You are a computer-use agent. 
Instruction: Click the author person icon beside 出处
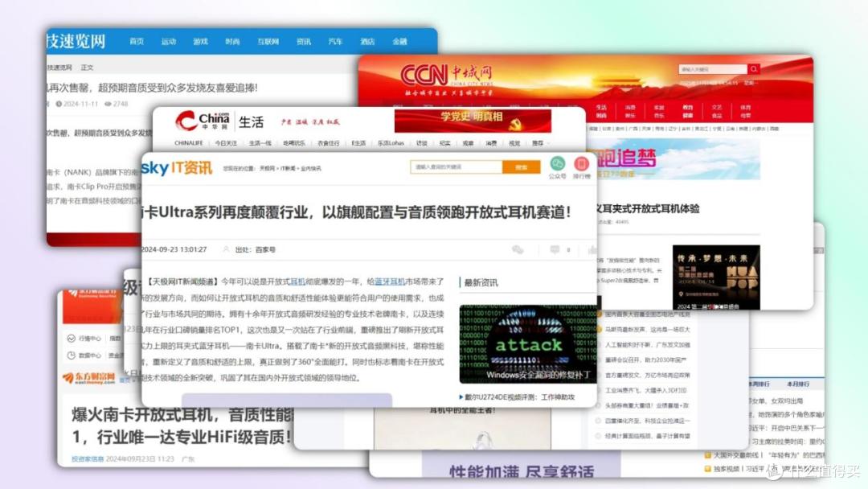226,250
